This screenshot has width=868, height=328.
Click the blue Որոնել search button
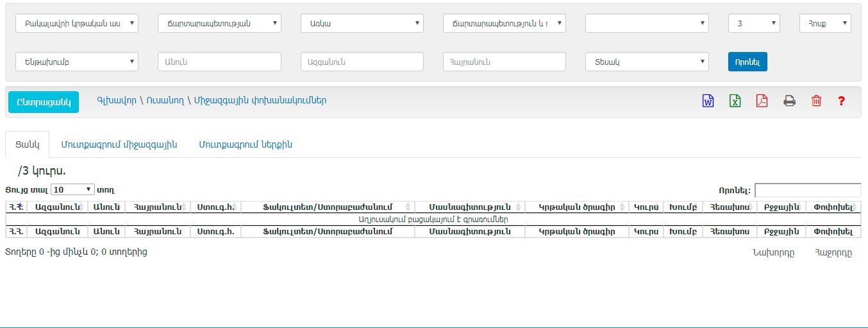[x=747, y=62]
